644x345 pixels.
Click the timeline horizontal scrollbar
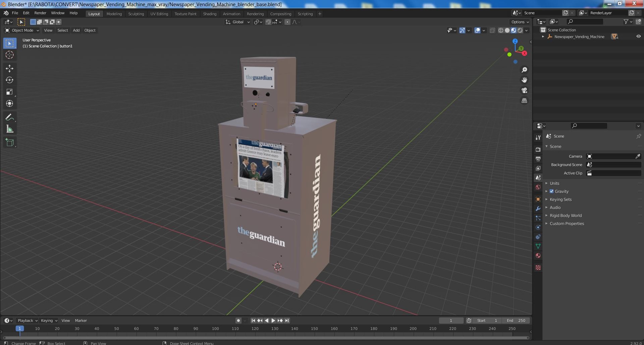267,338
